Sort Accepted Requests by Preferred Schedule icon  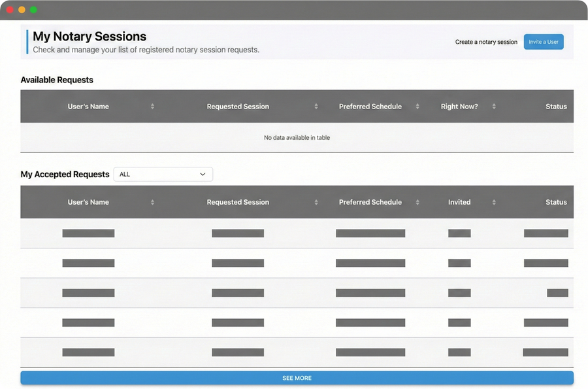[x=417, y=203]
